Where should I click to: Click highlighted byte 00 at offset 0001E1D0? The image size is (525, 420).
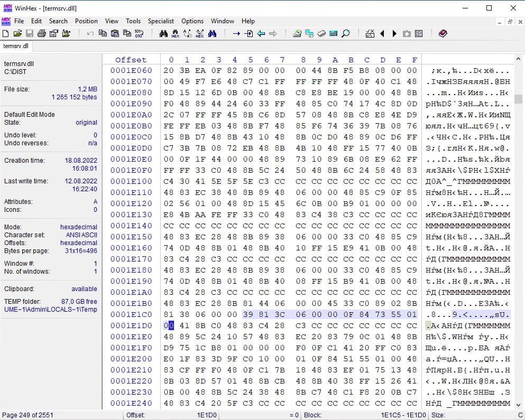[169, 325]
